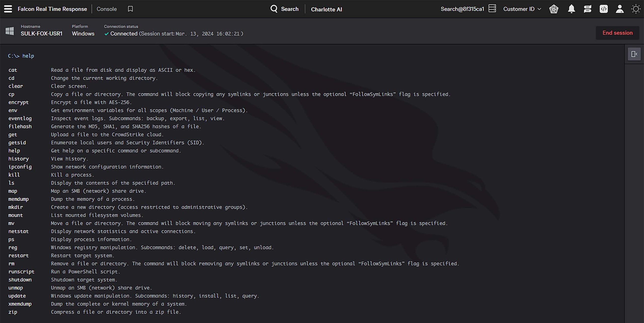Collapse the right console side panel
This screenshot has width=644, height=323.
coord(634,54)
